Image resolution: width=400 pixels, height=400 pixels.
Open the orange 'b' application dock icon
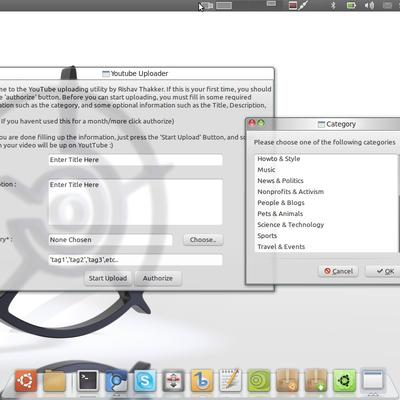pos(202,380)
